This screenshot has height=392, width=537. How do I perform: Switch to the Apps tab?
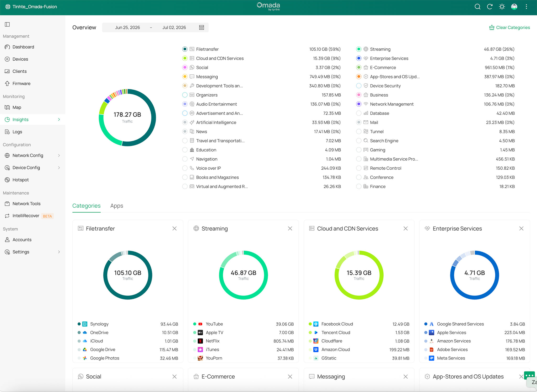117,206
